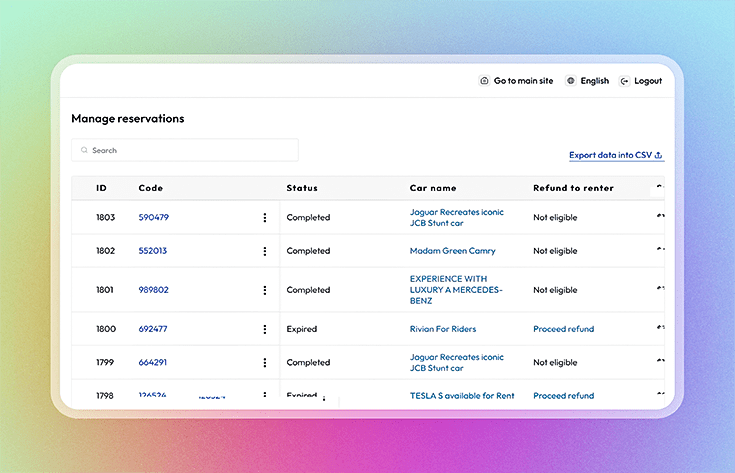Click the Manage reservations heading
Screen dimensions: 735x473
128,119
